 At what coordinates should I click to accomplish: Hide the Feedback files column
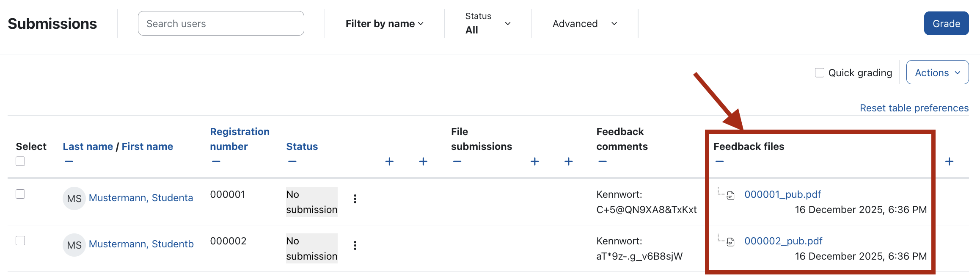coord(720,162)
